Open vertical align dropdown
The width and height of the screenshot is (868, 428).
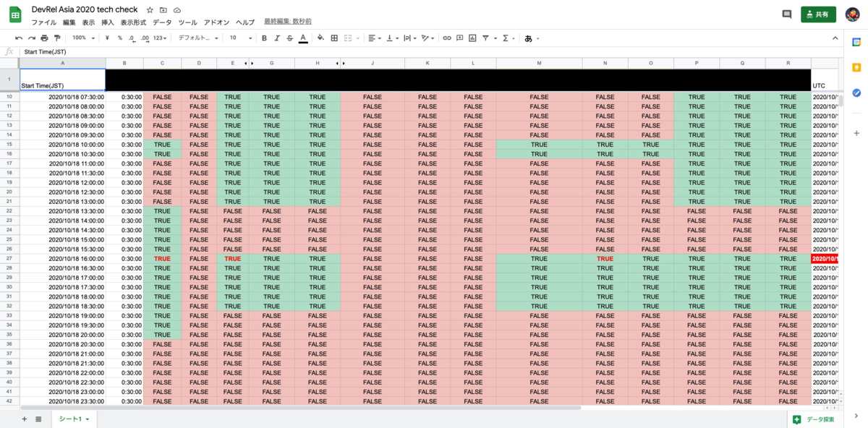393,38
